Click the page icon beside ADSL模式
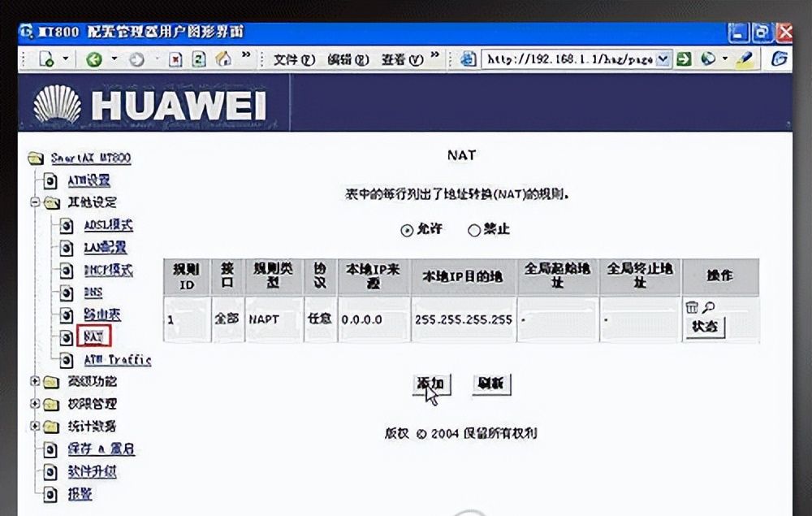 pyautogui.click(x=67, y=227)
